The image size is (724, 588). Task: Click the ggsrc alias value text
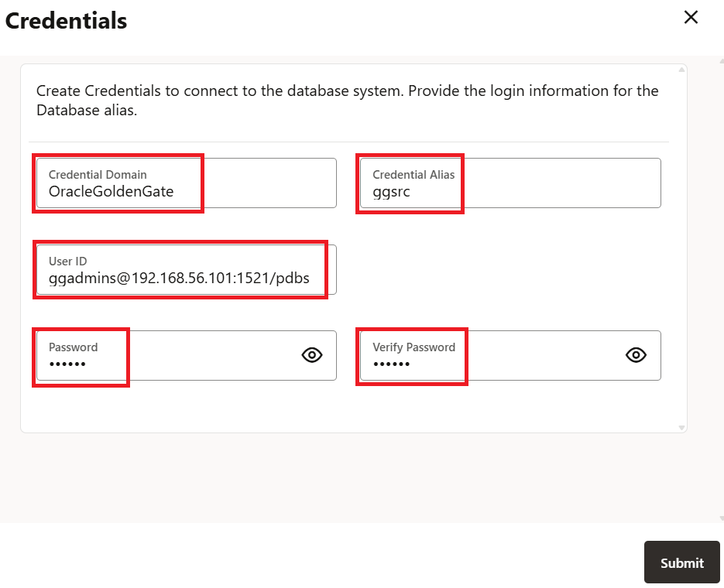(x=391, y=192)
